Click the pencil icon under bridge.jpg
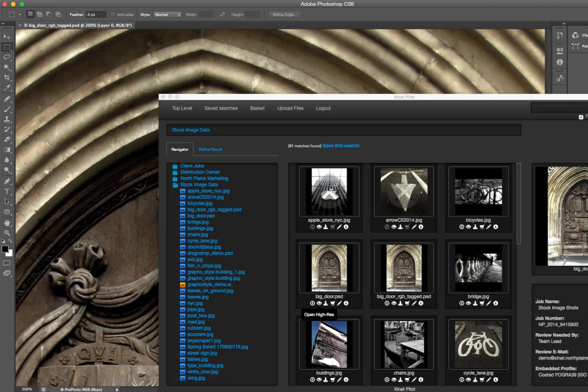 (489, 303)
